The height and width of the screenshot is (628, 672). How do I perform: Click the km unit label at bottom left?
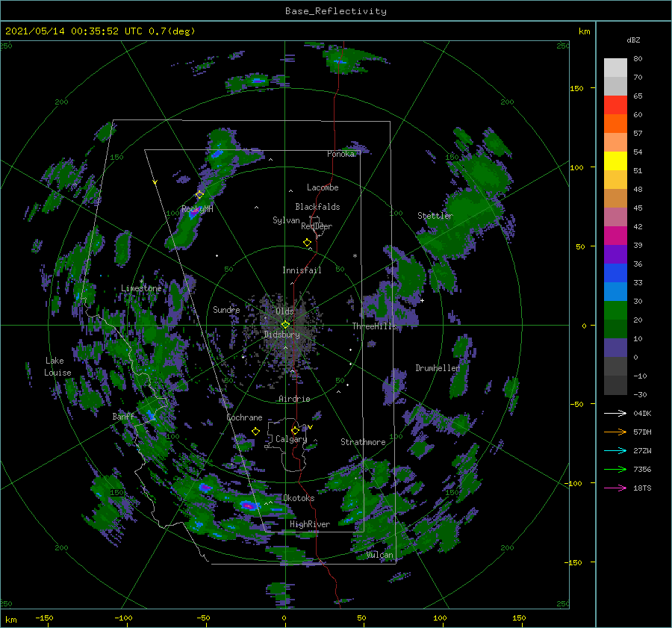click(x=10, y=620)
